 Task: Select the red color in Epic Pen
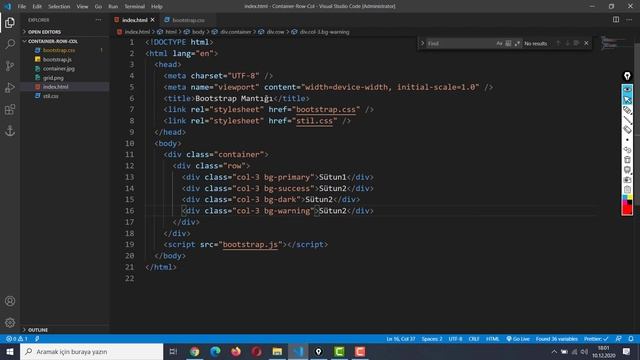click(x=627, y=209)
